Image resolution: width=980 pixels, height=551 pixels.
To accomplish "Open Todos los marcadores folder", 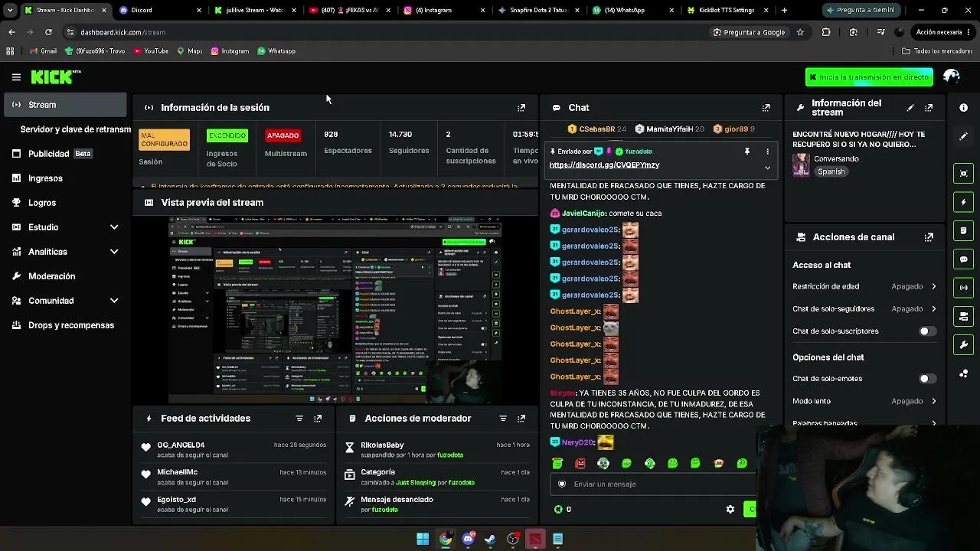I will [x=937, y=51].
